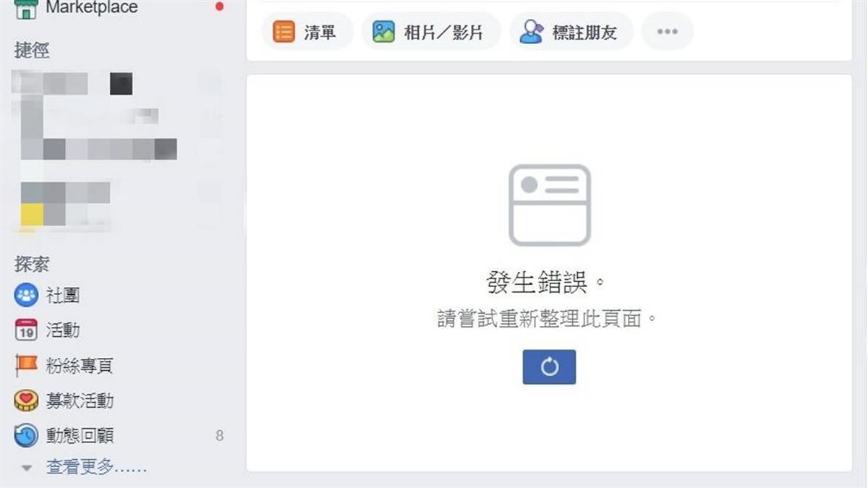Click the 活動 calendar icon
Image resolution: width=868 pixels, height=488 pixels.
(x=26, y=330)
